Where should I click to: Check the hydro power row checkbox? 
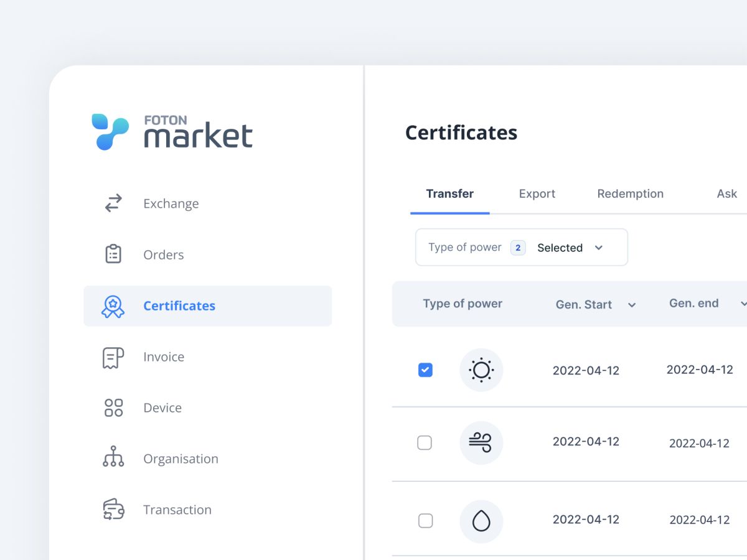coord(425,521)
